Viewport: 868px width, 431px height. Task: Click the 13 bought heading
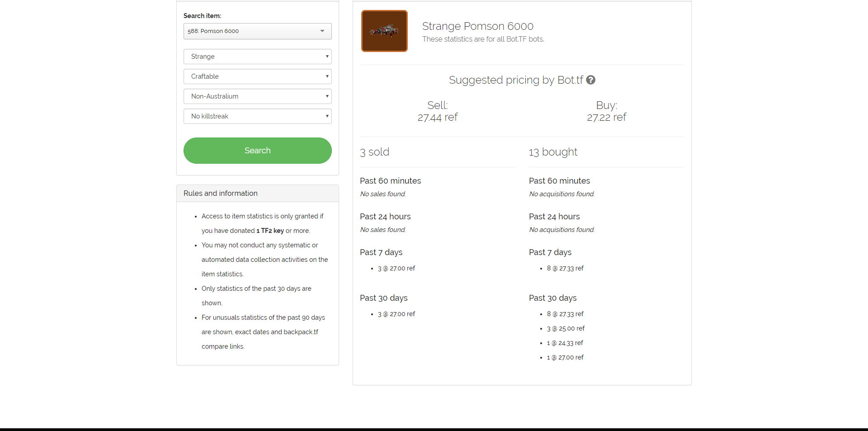[553, 152]
